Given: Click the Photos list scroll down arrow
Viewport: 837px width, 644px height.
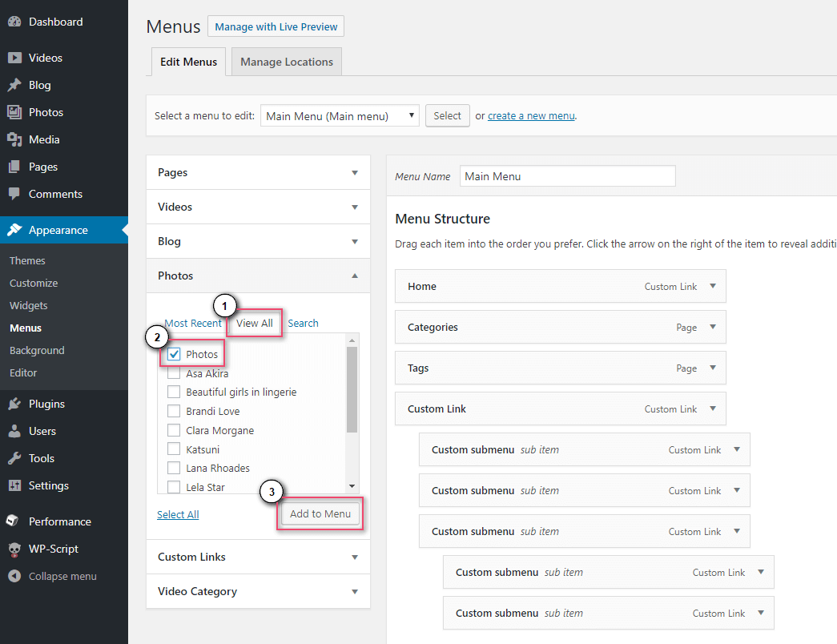Looking at the screenshot, I should [352, 486].
